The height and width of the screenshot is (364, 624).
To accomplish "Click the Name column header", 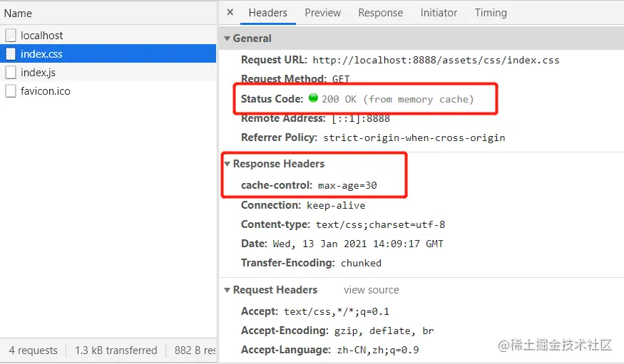I will tap(108, 13).
